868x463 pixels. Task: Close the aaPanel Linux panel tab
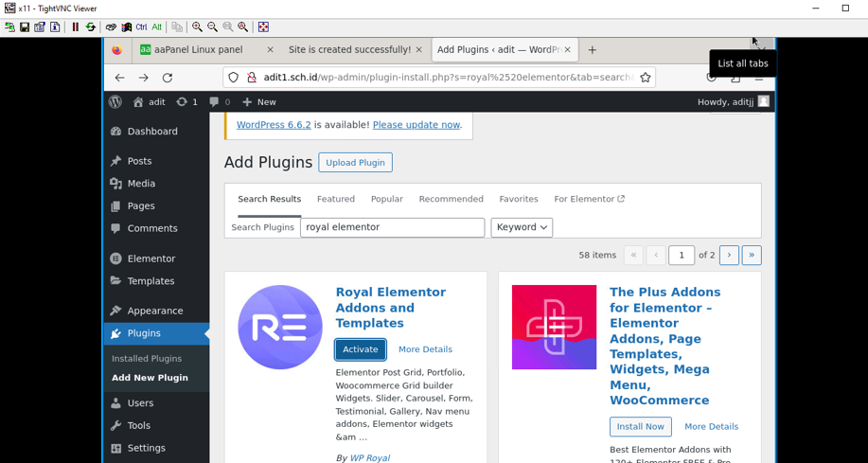(270, 50)
